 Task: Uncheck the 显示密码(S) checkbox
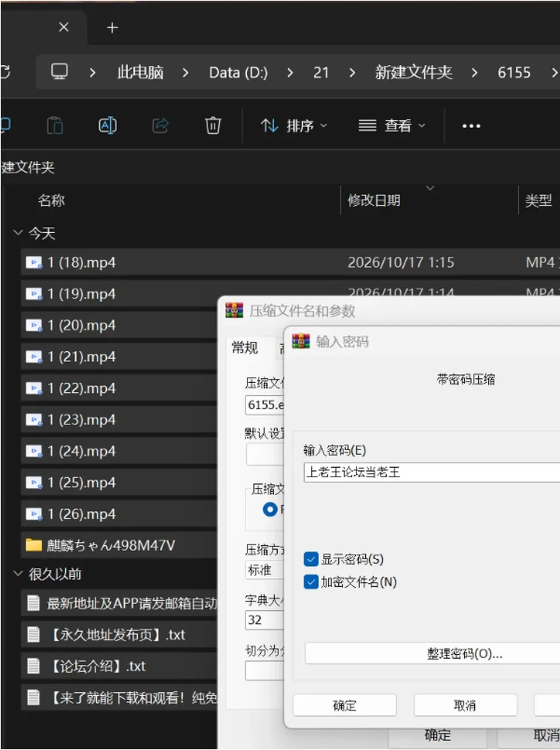click(311, 559)
